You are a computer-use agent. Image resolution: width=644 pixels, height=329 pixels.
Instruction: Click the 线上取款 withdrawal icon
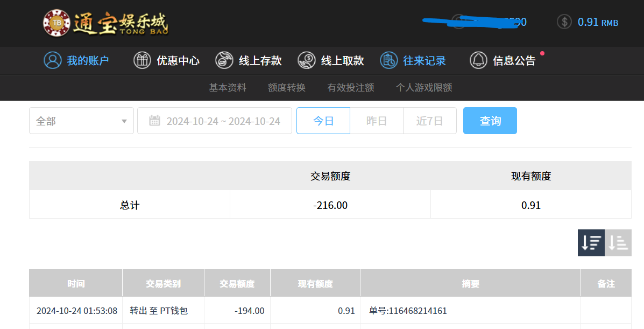point(307,60)
